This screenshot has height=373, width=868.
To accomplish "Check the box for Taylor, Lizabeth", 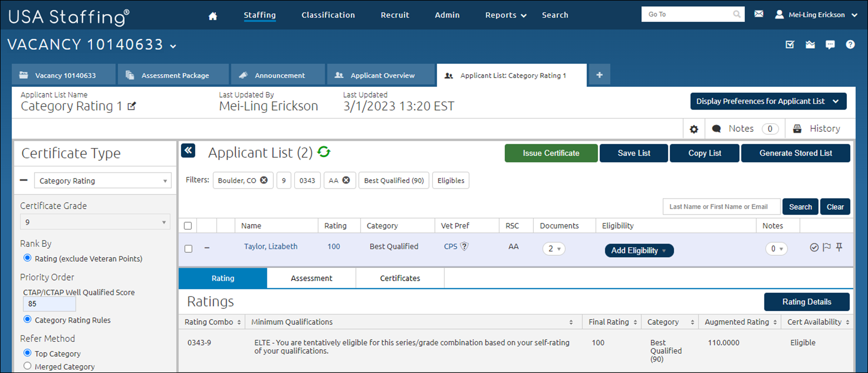I will pos(188,249).
